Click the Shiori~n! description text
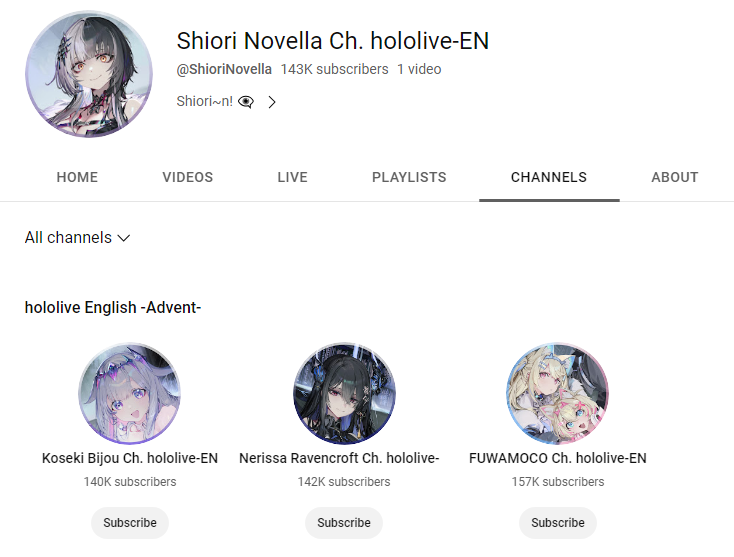The width and height of the screenshot is (734, 557). [205, 101]
